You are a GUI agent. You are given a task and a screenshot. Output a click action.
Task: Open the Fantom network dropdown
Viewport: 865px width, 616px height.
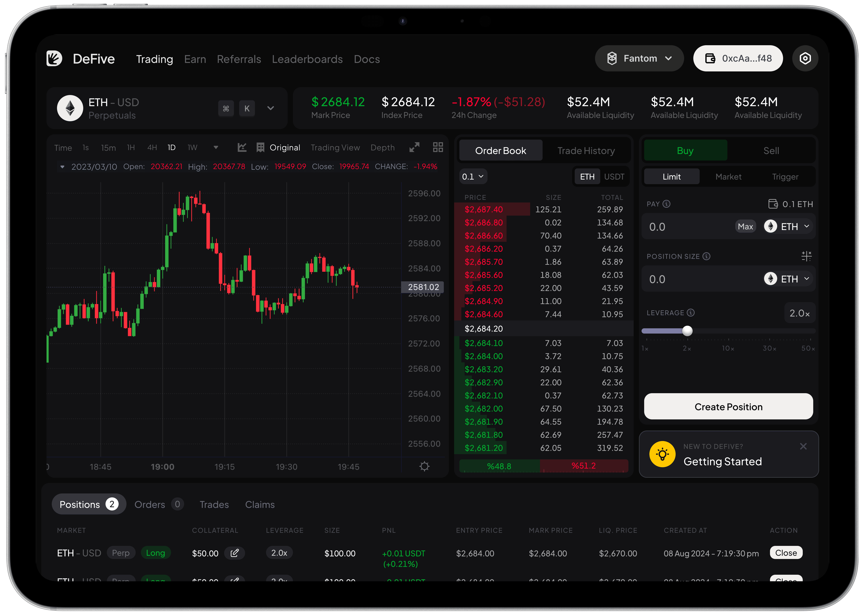click(639, 58)
